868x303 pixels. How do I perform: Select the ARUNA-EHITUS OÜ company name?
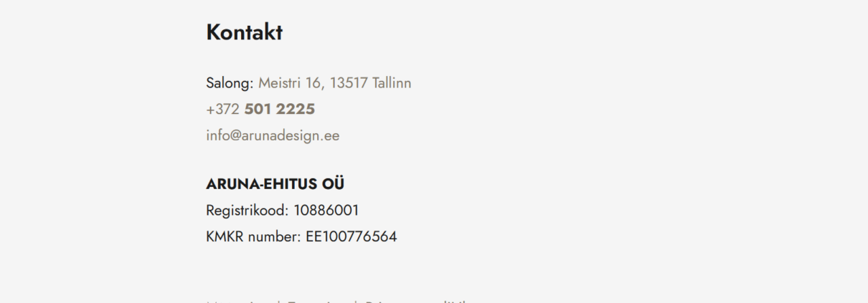[x=275, y=184]
